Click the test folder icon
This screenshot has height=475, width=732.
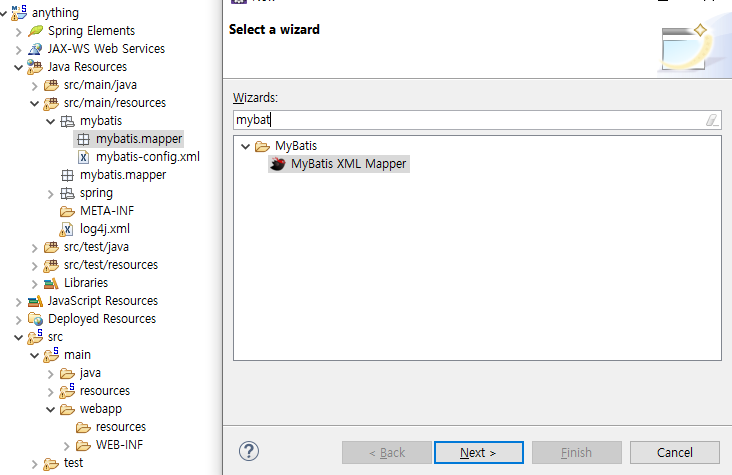tap(51, 464)
